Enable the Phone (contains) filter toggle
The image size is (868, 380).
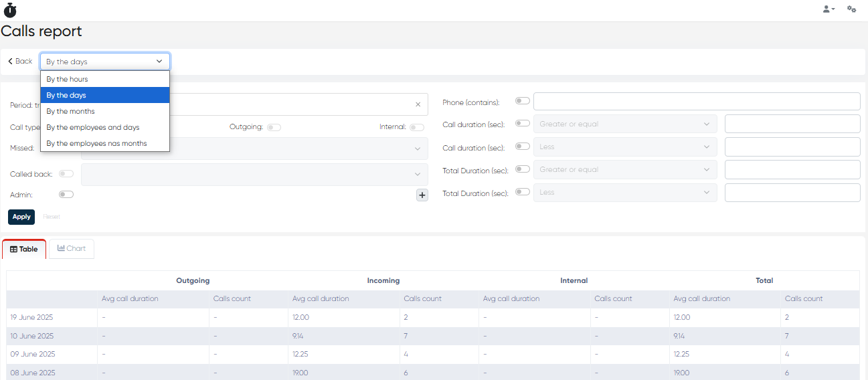(x=522, y=101)
